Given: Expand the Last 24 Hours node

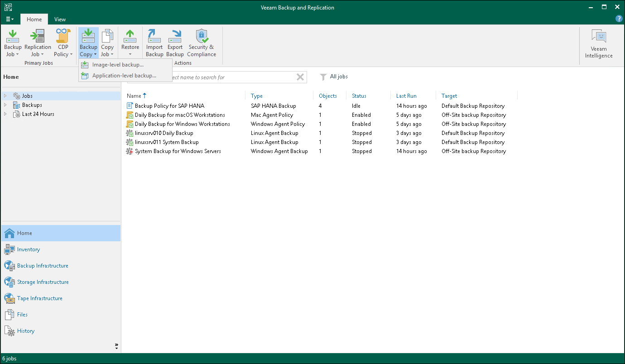Looking at the screenshot, I should tap(5, 114).
